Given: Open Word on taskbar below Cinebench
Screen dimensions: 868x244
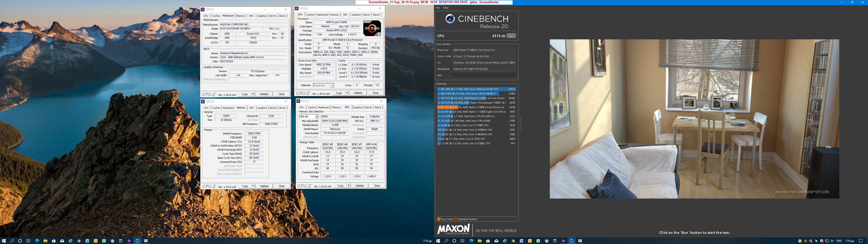Looking at the screenshot, I should click(522, 241).
